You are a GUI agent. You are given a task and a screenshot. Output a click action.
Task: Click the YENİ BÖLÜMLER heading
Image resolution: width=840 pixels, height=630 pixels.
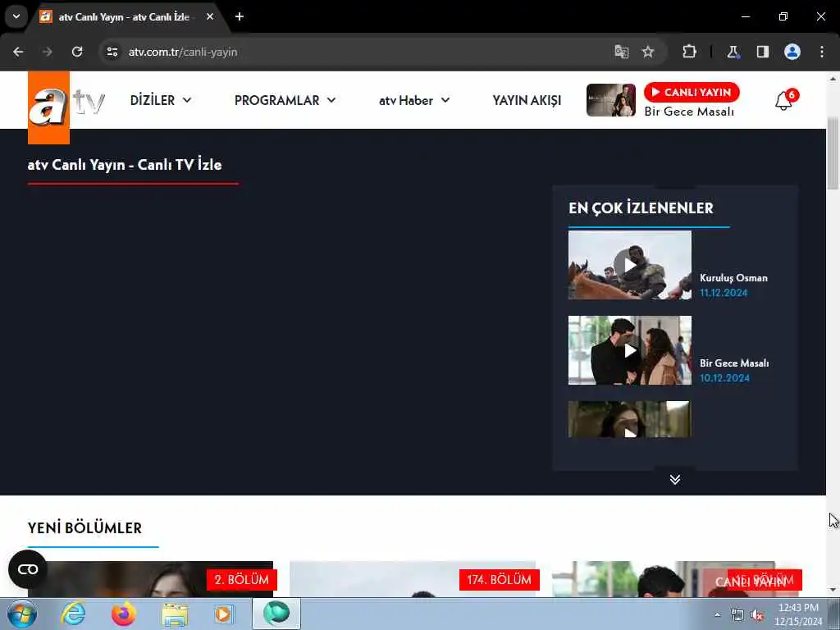84,527
